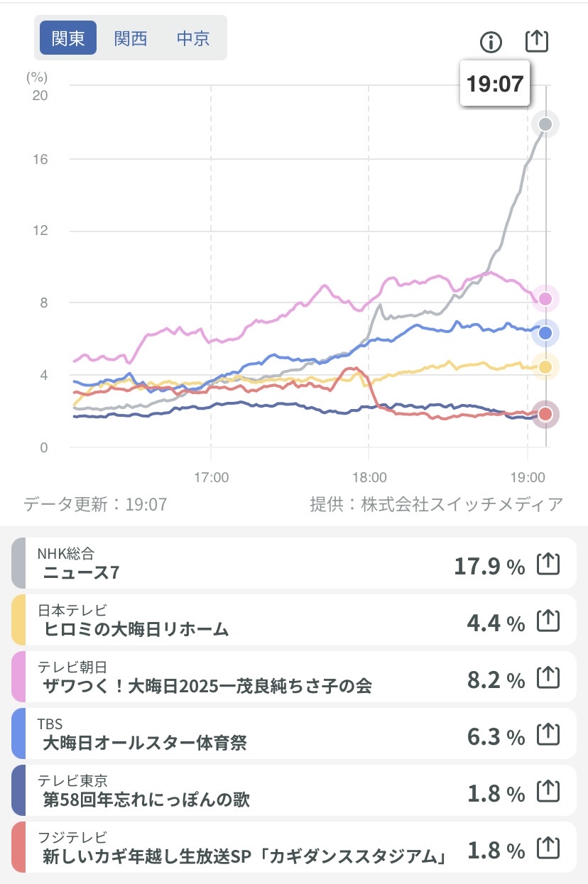The image size is (588, 884).
Task: Click the pink テレビ朝日 color swatch
Action: click(x=18, y=677)
